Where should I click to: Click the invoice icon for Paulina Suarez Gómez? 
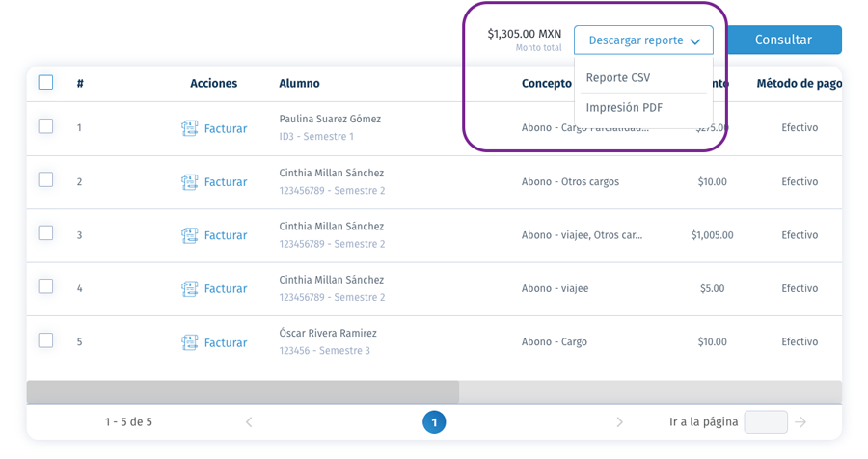pyautogui.click(x=189, y=128)
